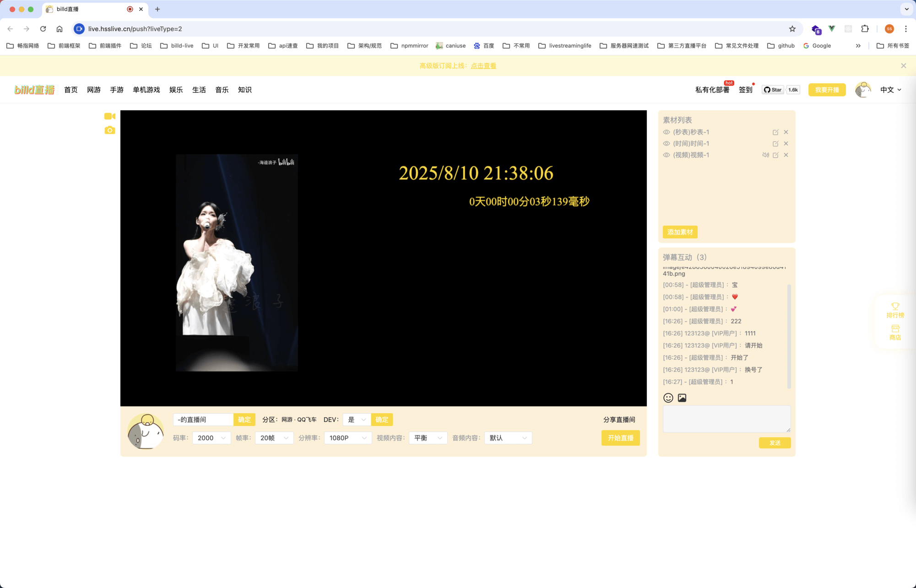The height and width of the screenshot is (588, 916).
Task: Open the 音频内容 默认 dropdown
Action: point(508,438)
